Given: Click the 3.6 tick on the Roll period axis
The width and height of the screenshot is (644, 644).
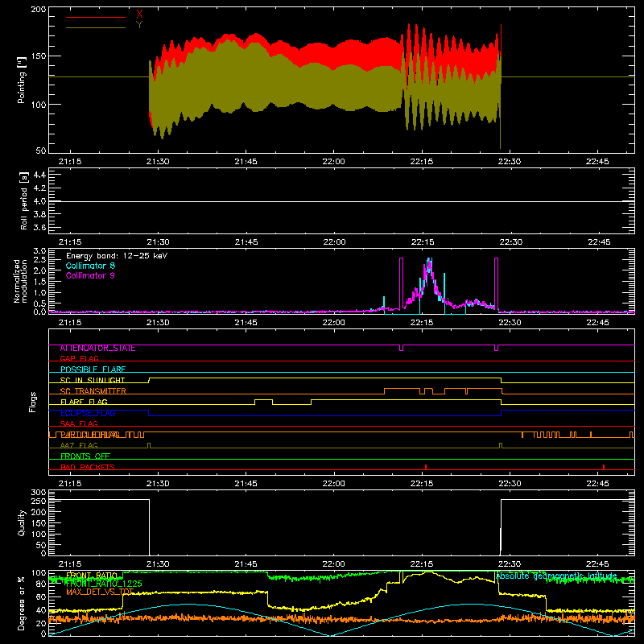Looking at the screenshot, I should click(39, 228).
